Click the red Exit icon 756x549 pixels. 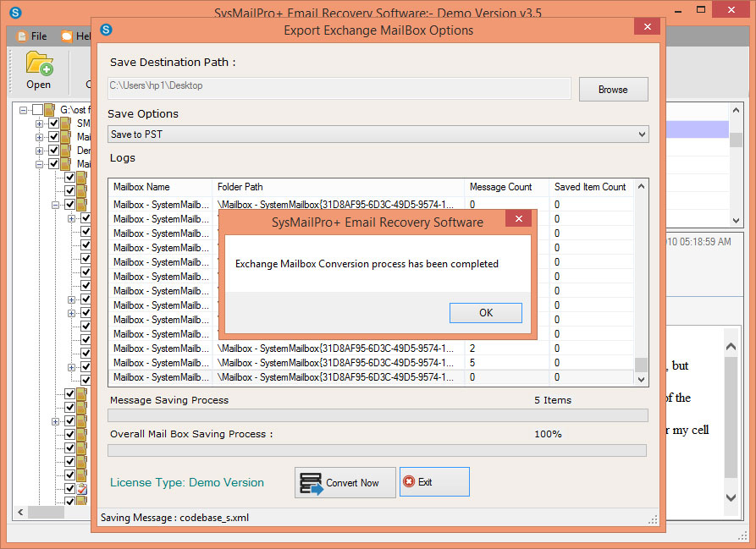point(409,481)
